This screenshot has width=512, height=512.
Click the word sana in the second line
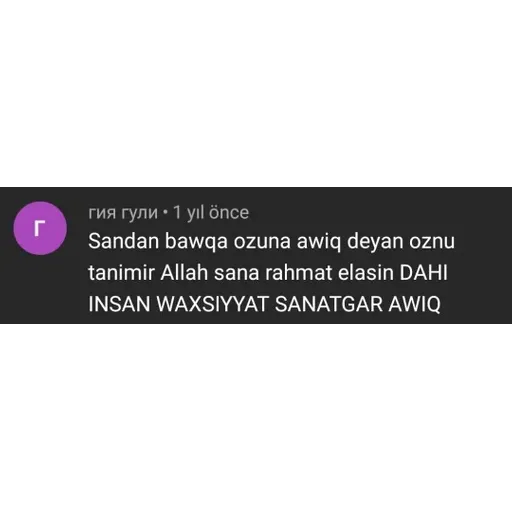click(x=237, y=273)
